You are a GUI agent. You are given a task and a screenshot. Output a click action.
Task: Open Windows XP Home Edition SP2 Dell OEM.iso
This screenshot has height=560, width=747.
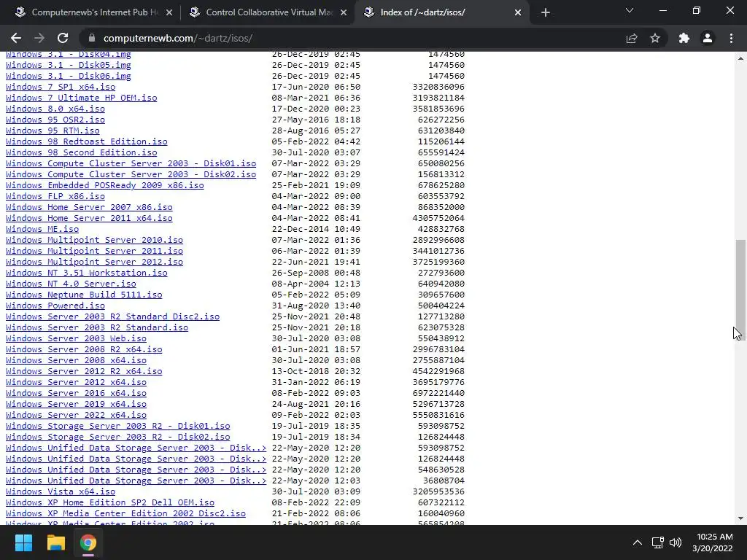(x=110, y=503)
